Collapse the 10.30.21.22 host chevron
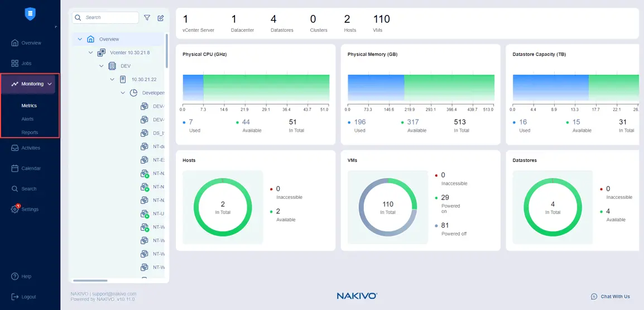The width and height of the screenshot is (644, 310). pos(112,79)
